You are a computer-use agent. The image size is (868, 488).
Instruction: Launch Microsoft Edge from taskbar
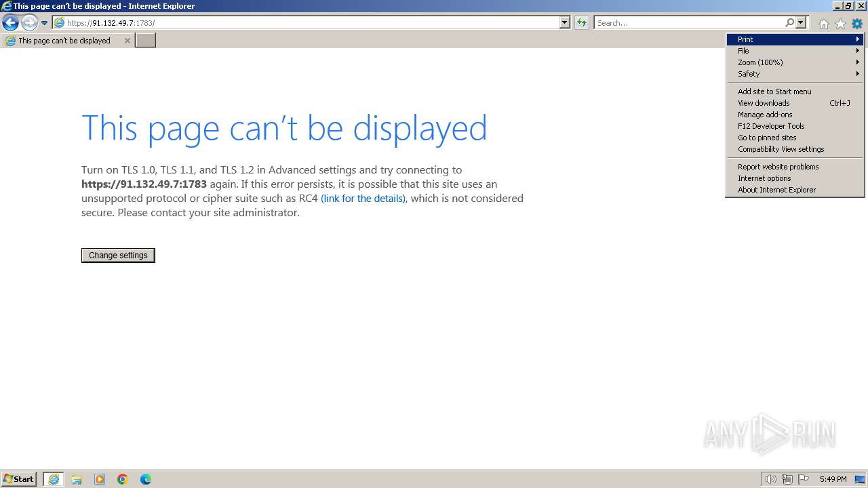click(146, 479)
